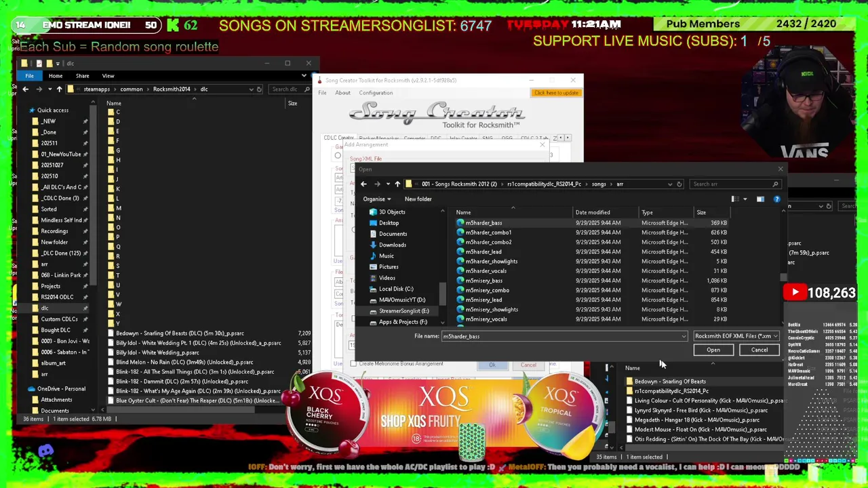
Task: Go up one folder in Open dialog
Action: coord(397,184)
